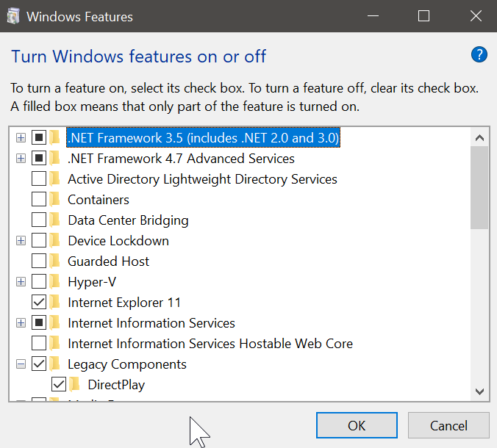Expand the .NET Framework 3.5 node
Screen dimensions: 497x448
(x=21, y=138)
